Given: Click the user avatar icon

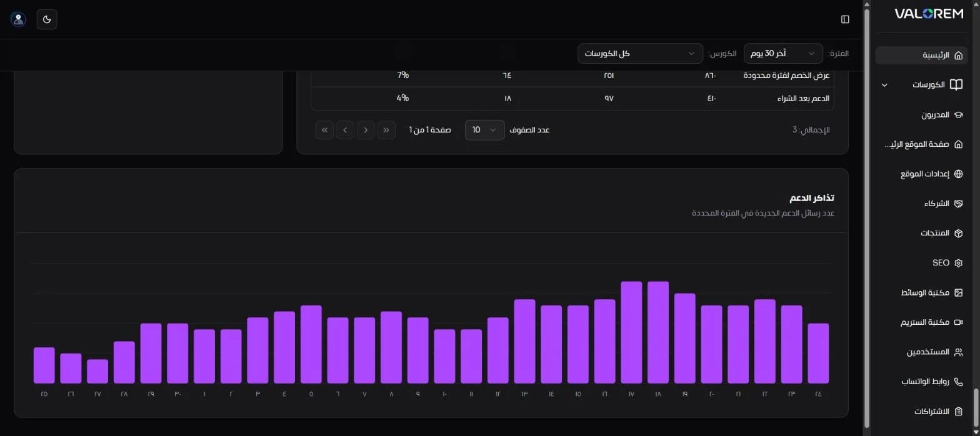Looking at the screenshot, I should (x=18, y=19).
